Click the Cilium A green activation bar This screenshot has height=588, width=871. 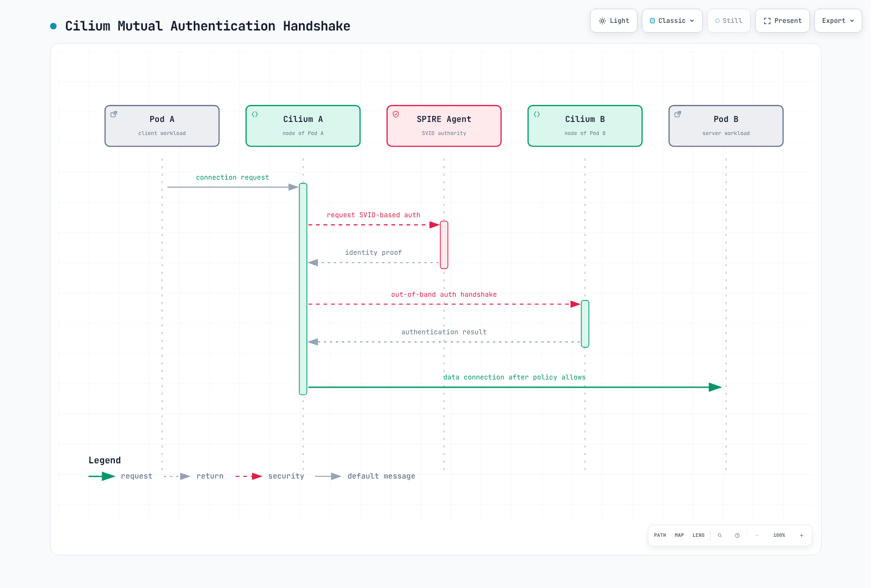coord(303,289)
